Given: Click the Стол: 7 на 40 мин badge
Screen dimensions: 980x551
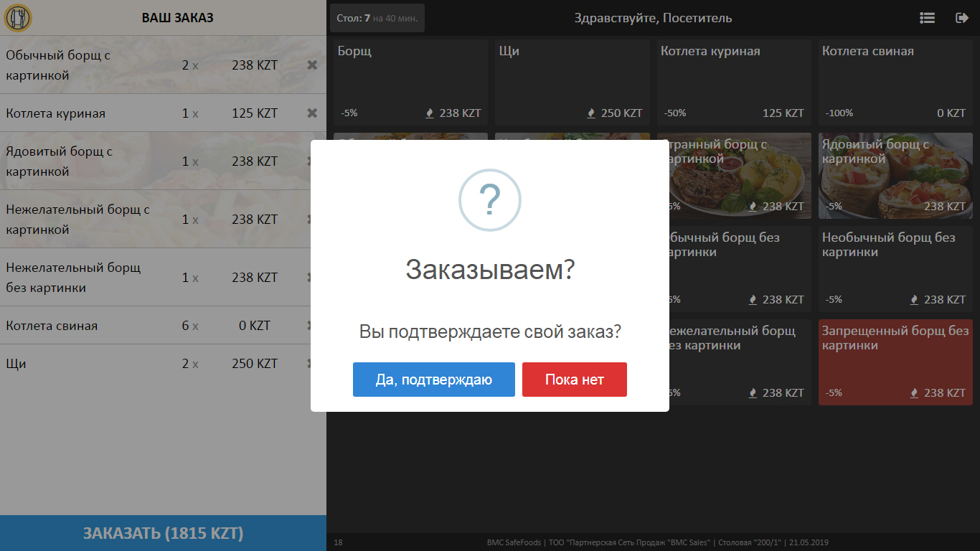Looking at the screenshot, I should point(377,17).
